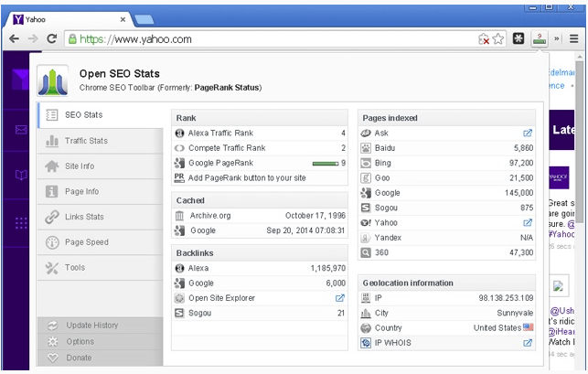Open a new browser tab

point(144,19)
